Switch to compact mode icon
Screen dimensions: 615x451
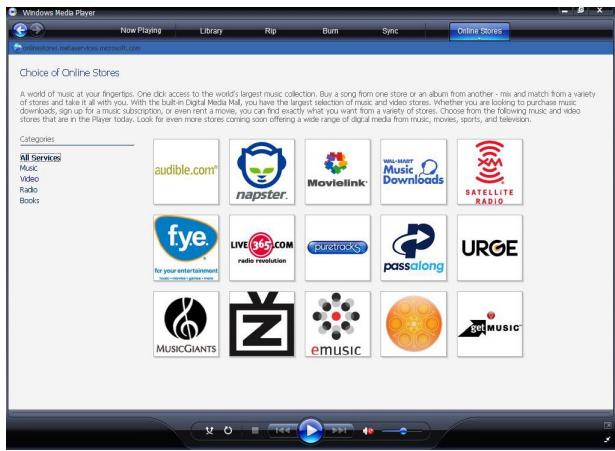click(607, 440)
